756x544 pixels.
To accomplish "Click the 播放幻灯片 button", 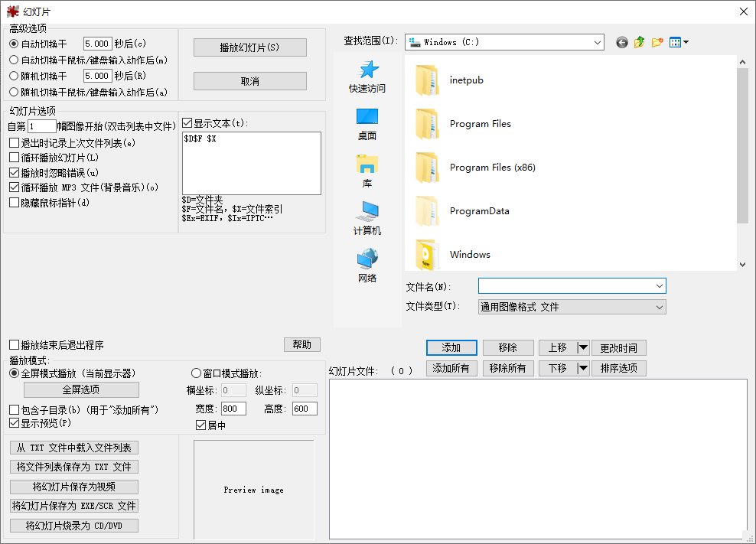I will (249, 47).
